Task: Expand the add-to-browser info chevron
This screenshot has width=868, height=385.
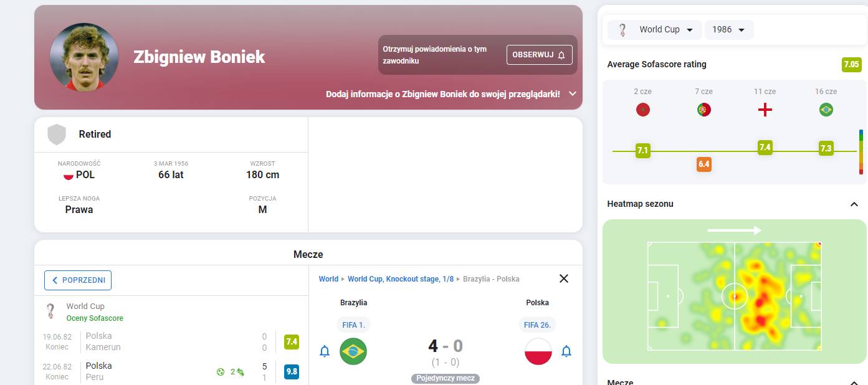Action: 573,94
